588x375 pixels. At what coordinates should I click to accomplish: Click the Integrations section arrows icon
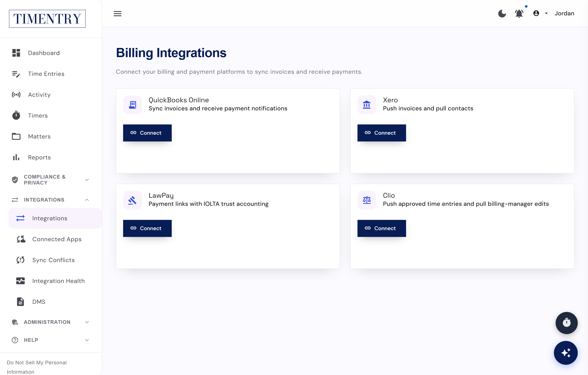pos(15,200)
